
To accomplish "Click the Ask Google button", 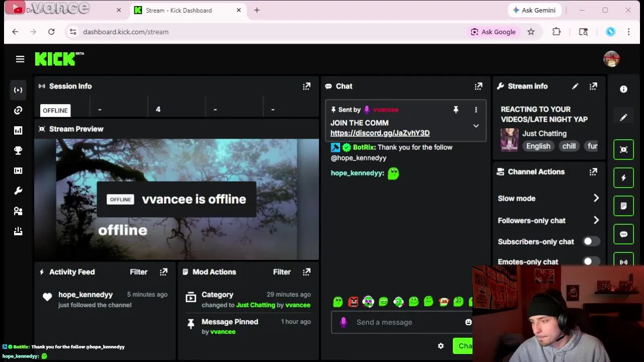I will tap(493, 32).
